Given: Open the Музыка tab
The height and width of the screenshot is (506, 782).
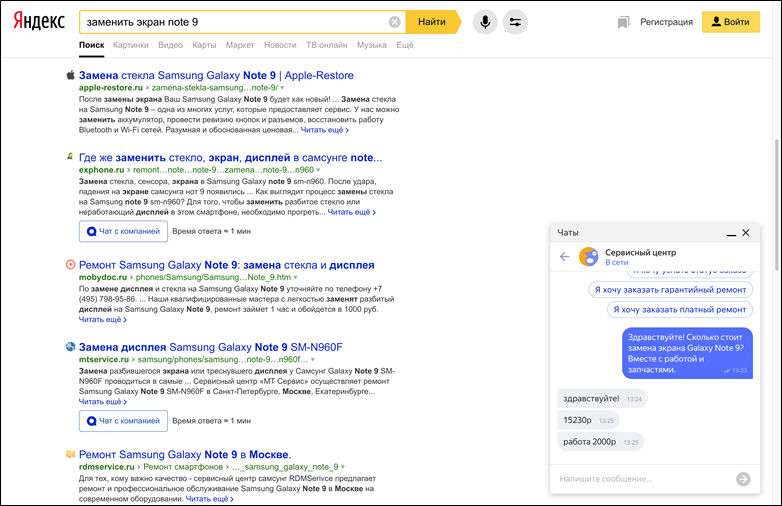Looking at the screenshot, I should [x=372, y=45].
